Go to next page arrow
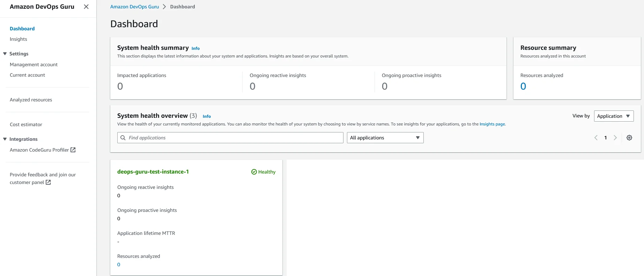This screenshot has width=644, height=276. click(615, 138)
